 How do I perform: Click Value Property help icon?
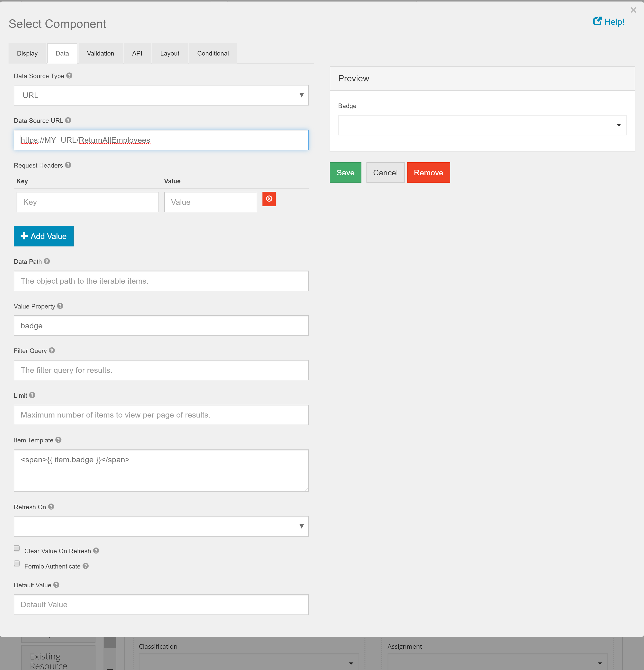[60, 306]
